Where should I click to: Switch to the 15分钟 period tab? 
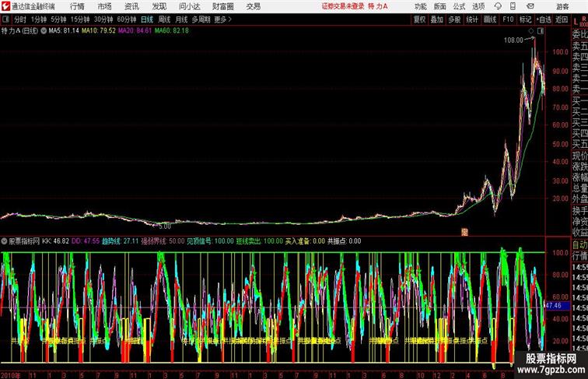[x=80, y=19]
